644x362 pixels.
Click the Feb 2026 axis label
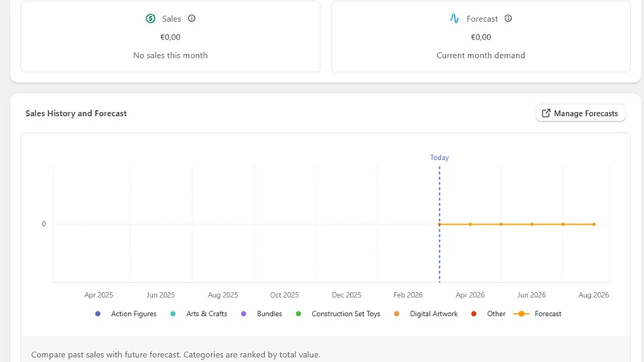point(408,294)
